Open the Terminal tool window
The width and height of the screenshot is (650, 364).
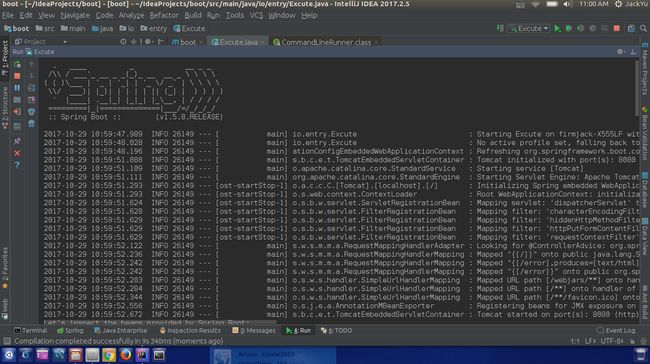[31, 330]
